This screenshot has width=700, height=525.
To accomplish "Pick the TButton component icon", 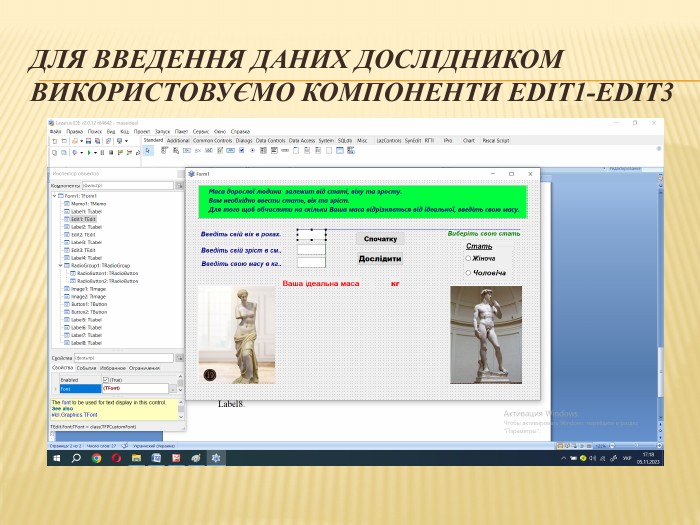I will click(x=187, y=151).
